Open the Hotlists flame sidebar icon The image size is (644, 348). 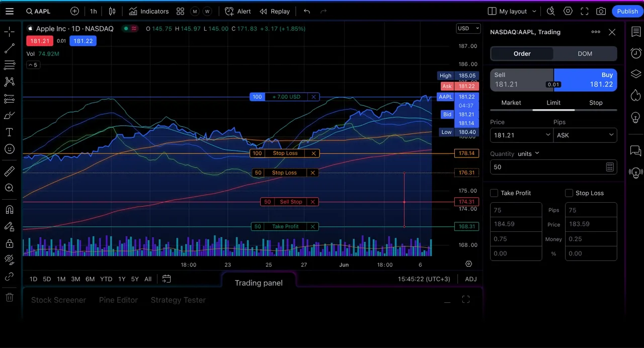[x=636, y=95]
